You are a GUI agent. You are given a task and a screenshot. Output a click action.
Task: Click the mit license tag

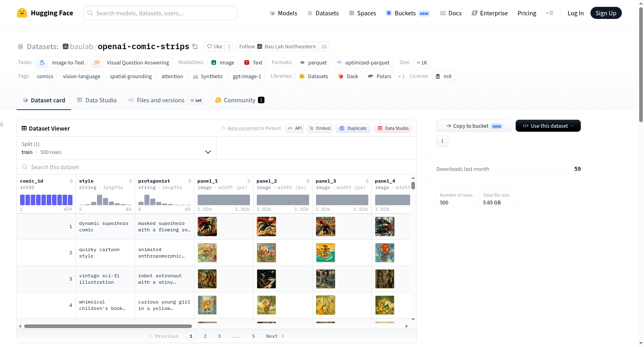[x=444, y=76]
